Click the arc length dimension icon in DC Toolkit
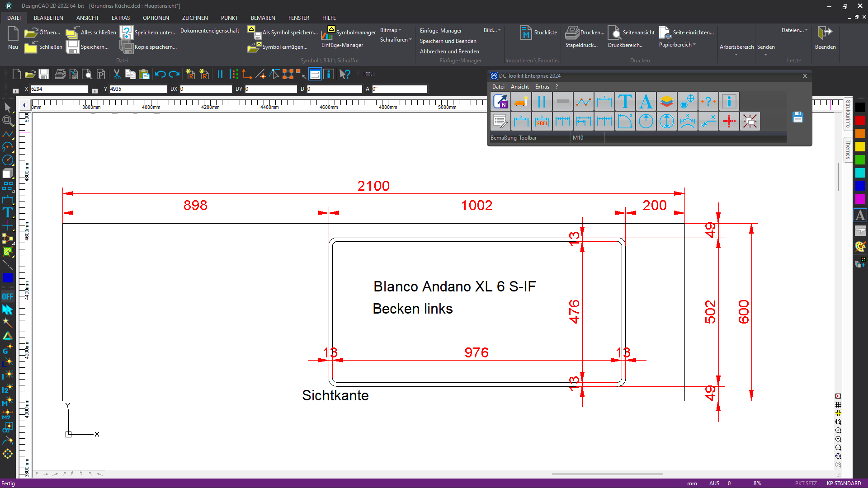868x488 pixels. [x=687, y=121]
